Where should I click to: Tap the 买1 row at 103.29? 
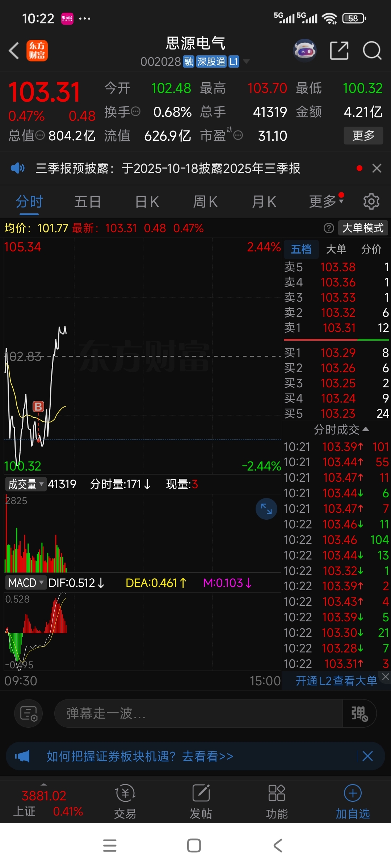pyautogui.click(x=336, y=353)
